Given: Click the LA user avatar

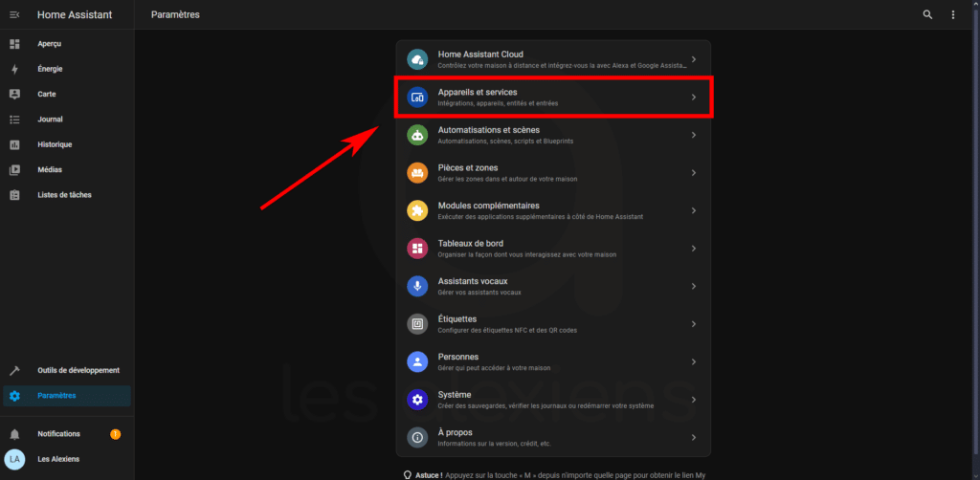Looking at the screenshot, I should coord(15,459).
